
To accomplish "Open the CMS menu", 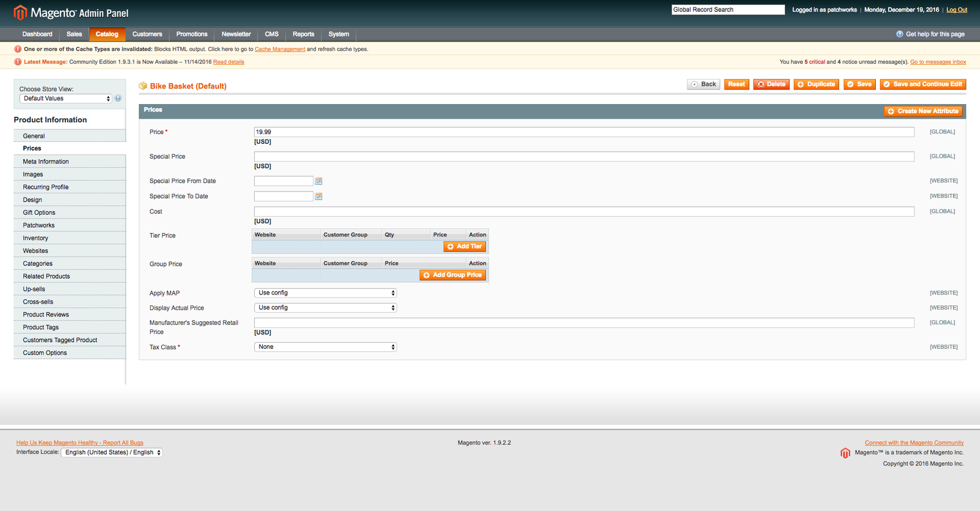I will click(x=271, y=34).
